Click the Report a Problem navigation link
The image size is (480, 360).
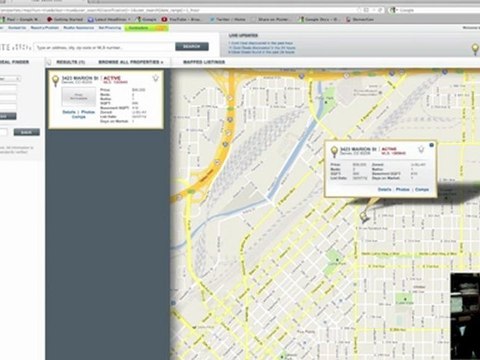click(x=45, y=28)
